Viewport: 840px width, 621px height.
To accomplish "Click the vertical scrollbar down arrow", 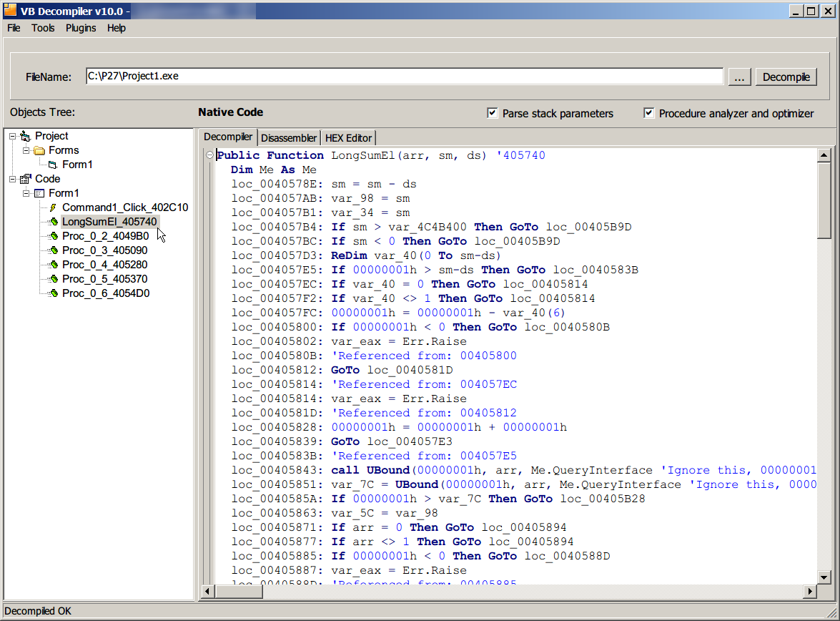I will pos(824,577).
